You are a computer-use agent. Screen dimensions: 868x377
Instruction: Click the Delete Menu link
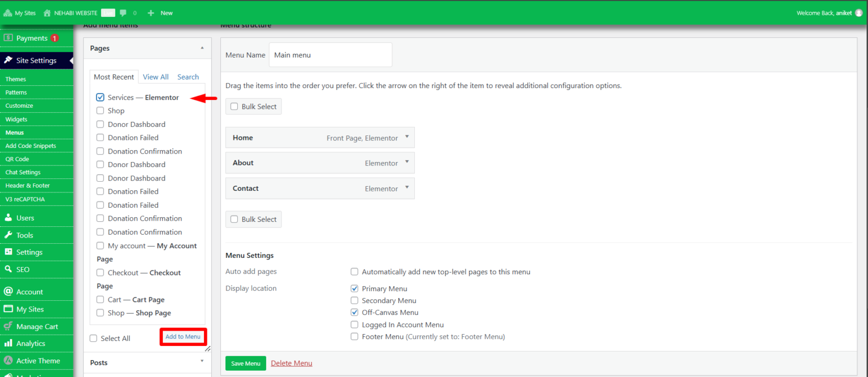click(292, 363)
